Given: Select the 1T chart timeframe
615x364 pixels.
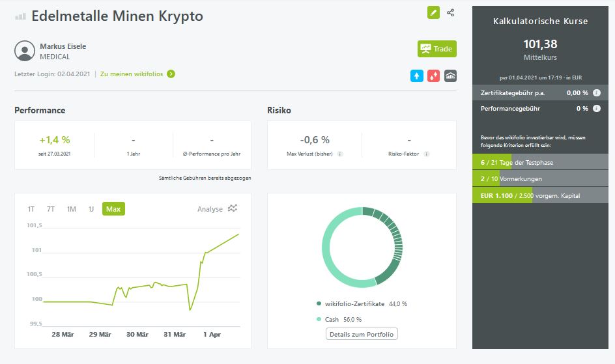Looking at the screenshot, I should (31, 209).
